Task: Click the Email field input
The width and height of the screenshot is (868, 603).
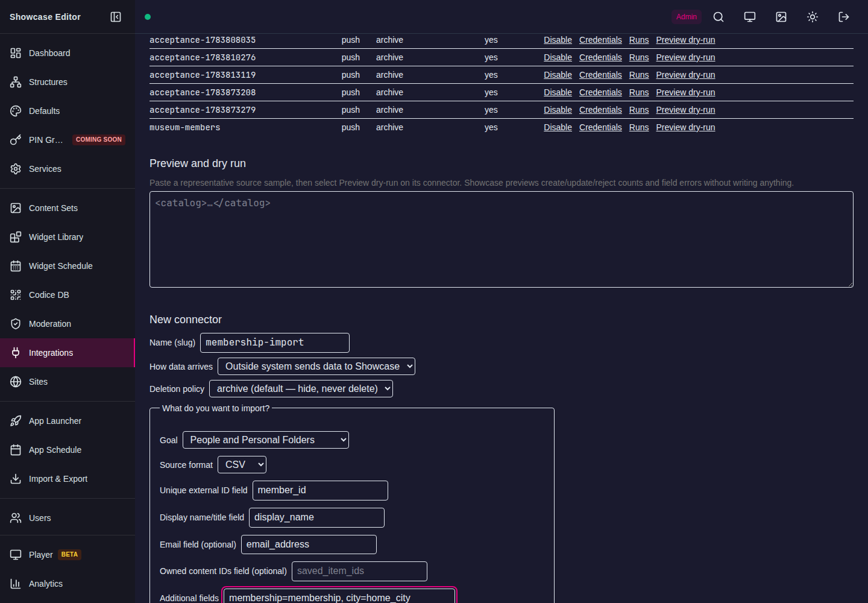Action: (309, 545)
